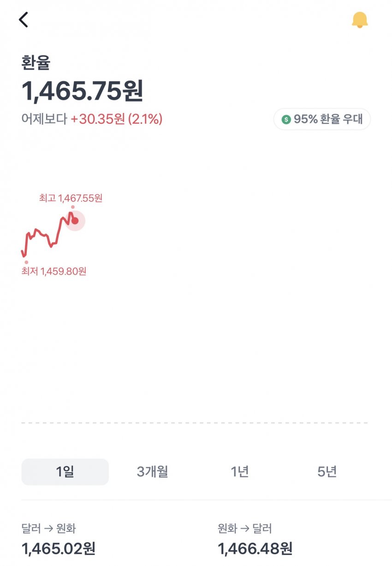The image size is (392, 566).
Task: Show the 5년 chart range
Action: (327, 472)
